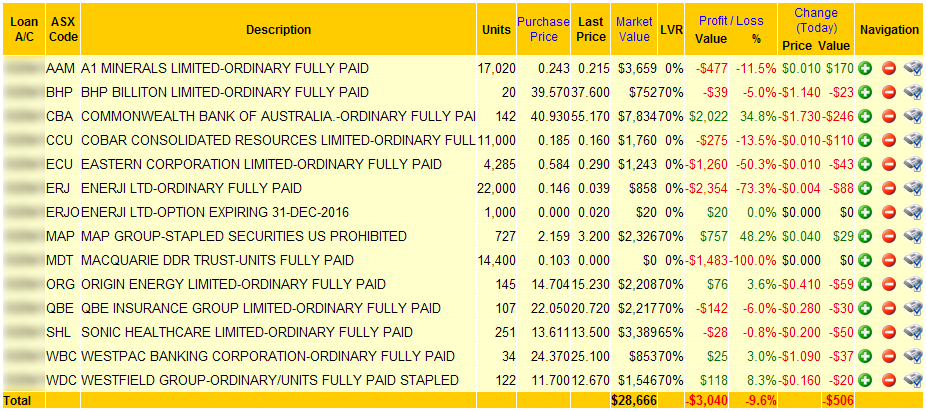Click the green plus icon for QBE
Screen dimensions: 926x411
[x=865, y=308]
